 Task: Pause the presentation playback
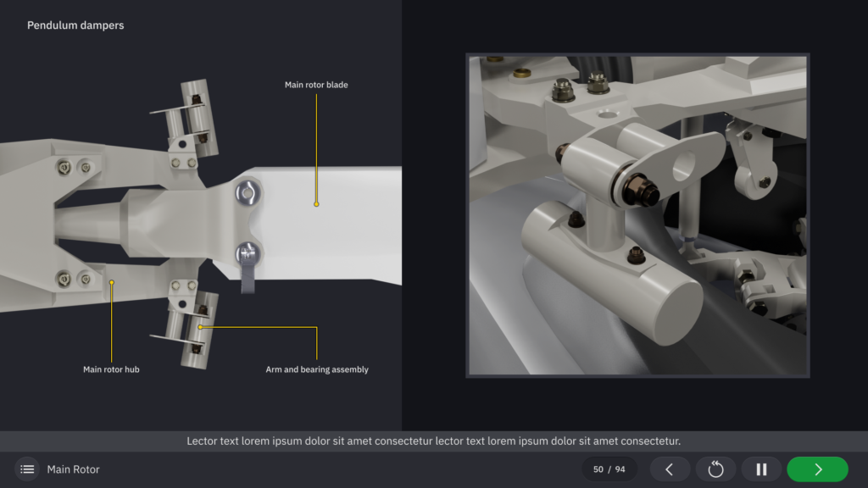click(x=762, y=469)
